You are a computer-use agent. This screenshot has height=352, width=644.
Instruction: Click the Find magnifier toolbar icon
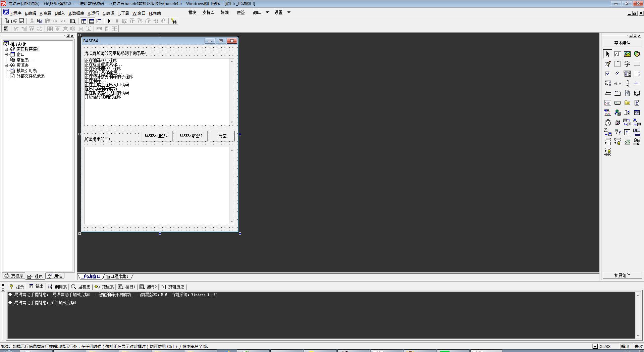[x=73, y=21]
